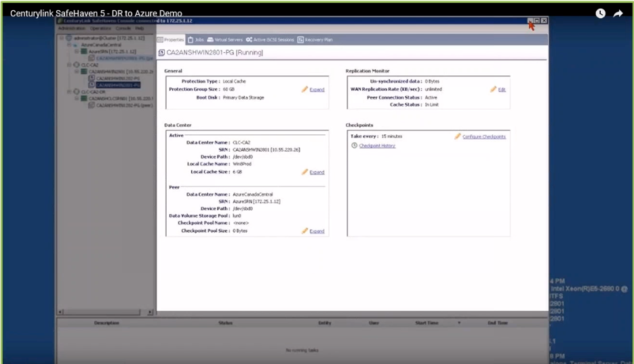Viewport: 634px width, 364px height.
Task: Collapse the CLC-CA2-DR data center node
Action: 69,92
